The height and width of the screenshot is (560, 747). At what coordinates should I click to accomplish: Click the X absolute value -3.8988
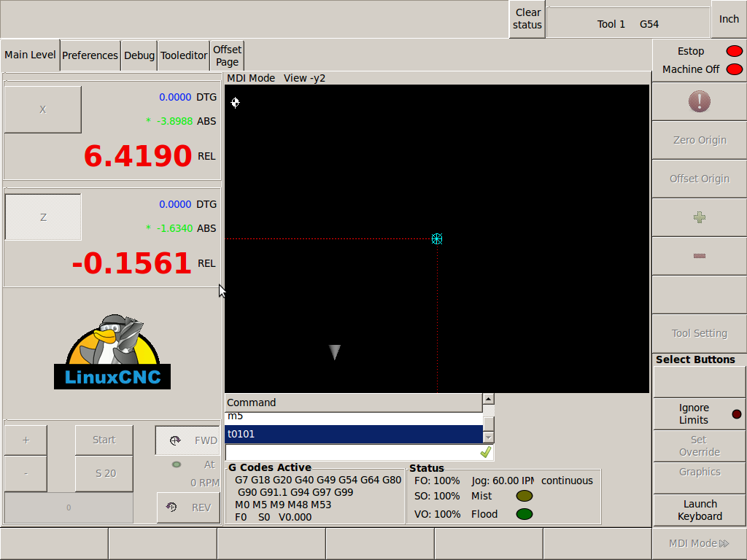[x=174, y=121]
